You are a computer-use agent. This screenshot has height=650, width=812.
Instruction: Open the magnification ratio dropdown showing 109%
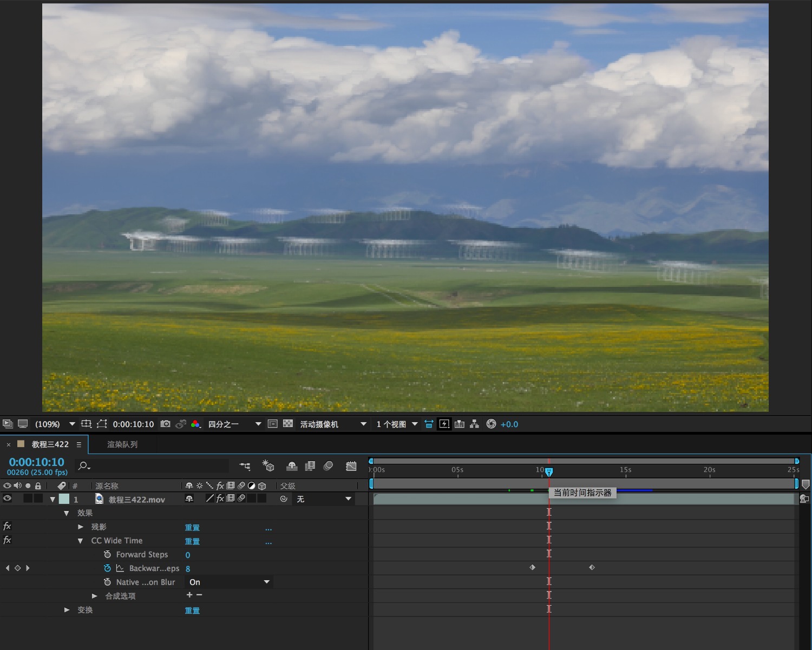tap(55, 424)
